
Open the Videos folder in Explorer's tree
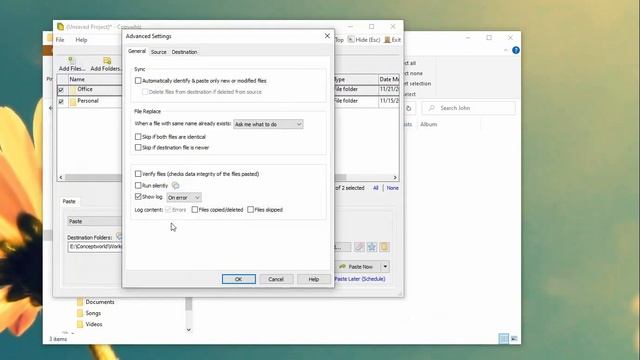pyautogui.click(x=94, y=324)
